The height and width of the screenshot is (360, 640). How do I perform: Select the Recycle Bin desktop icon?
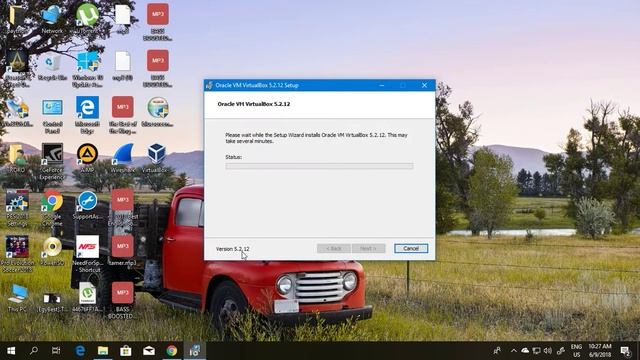[52, 67]
